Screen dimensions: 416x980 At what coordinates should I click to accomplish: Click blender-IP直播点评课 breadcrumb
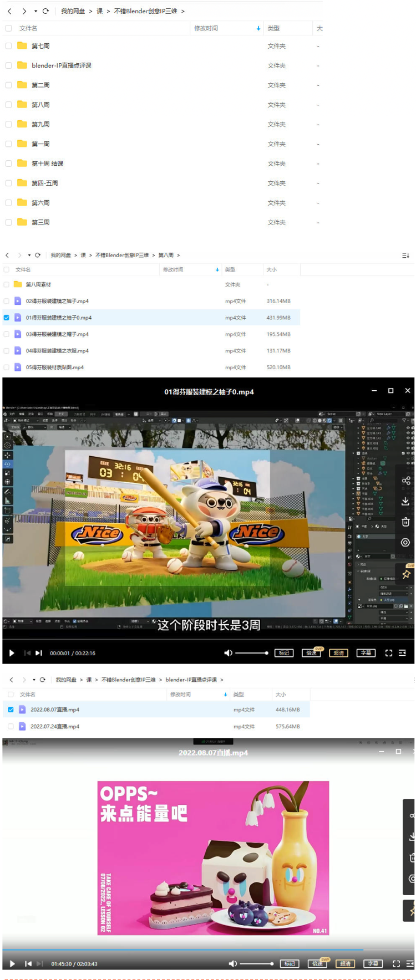coord(191,680)
